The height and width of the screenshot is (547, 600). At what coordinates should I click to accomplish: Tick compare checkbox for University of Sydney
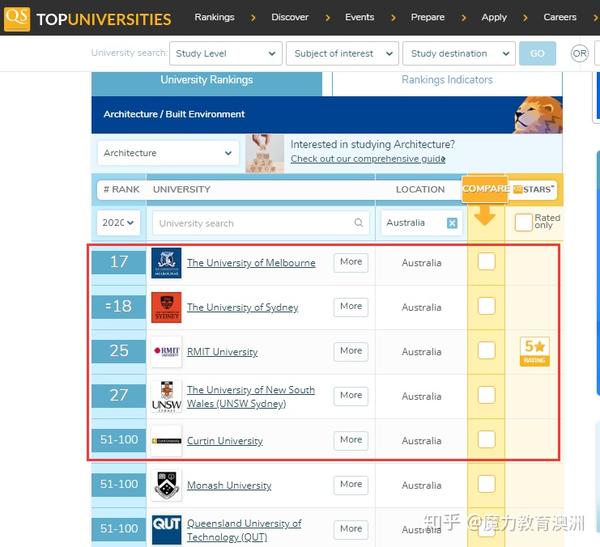486,306
